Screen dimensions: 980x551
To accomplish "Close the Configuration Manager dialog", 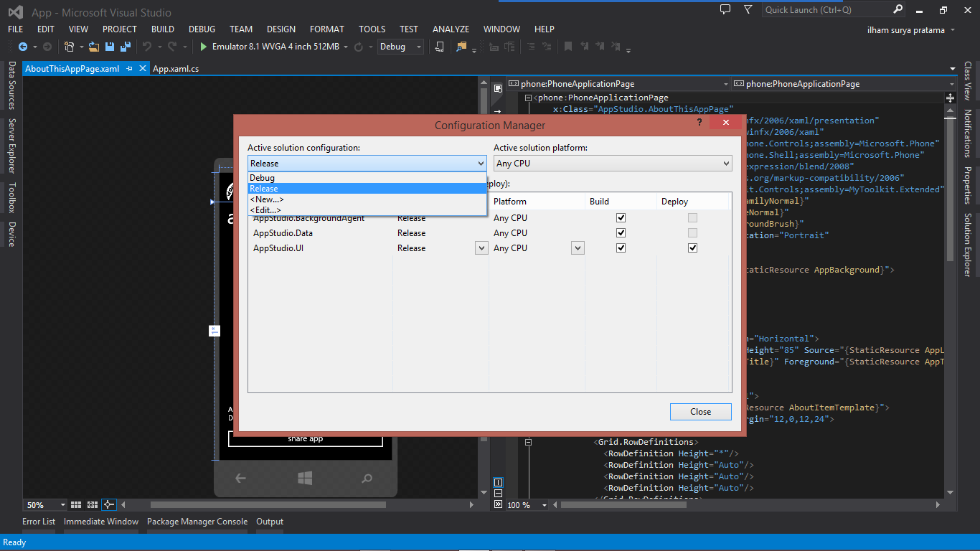I will pos(700,411).
